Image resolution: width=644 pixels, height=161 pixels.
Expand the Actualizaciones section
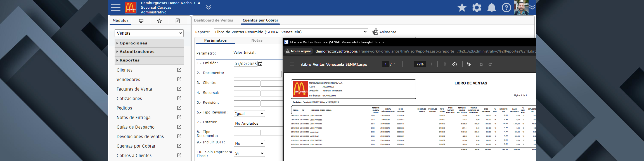tap(137, 52)
